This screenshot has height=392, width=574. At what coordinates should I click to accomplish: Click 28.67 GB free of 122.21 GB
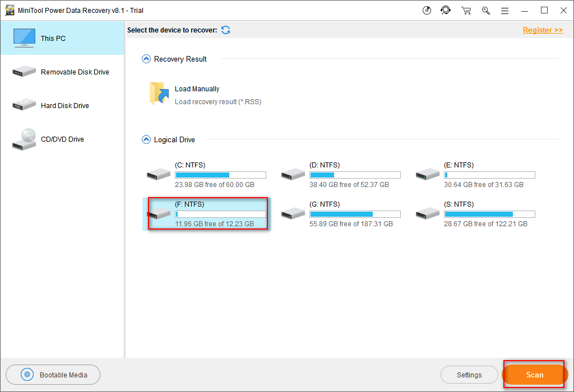tap(486, 224)
